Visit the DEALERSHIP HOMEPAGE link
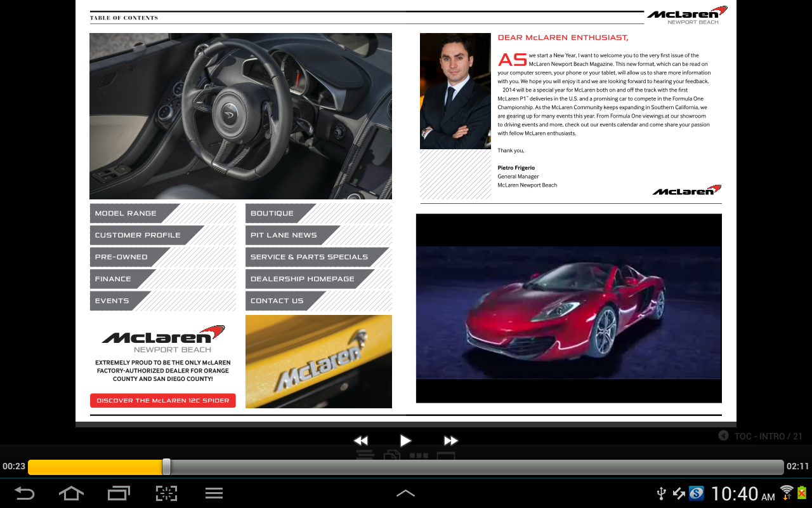This screenshot has height=508, width=812. [x=310, y=279]
